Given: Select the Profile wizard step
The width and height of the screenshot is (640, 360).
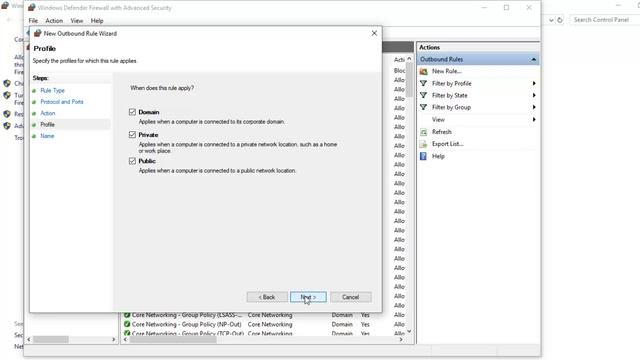Looking at the screenshot, I should [x=47, y=124].
